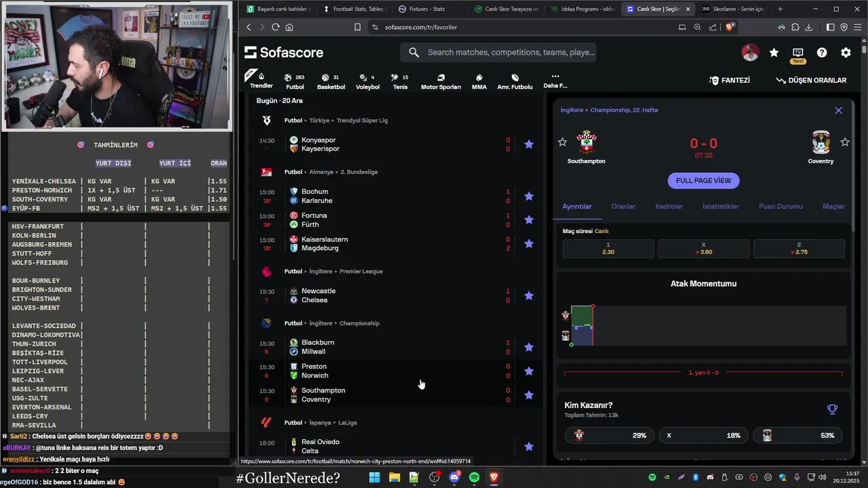This screenshot has width=868, height=488.
Task: Open the Coventry team crest
Action: click(x=821, y=142)
